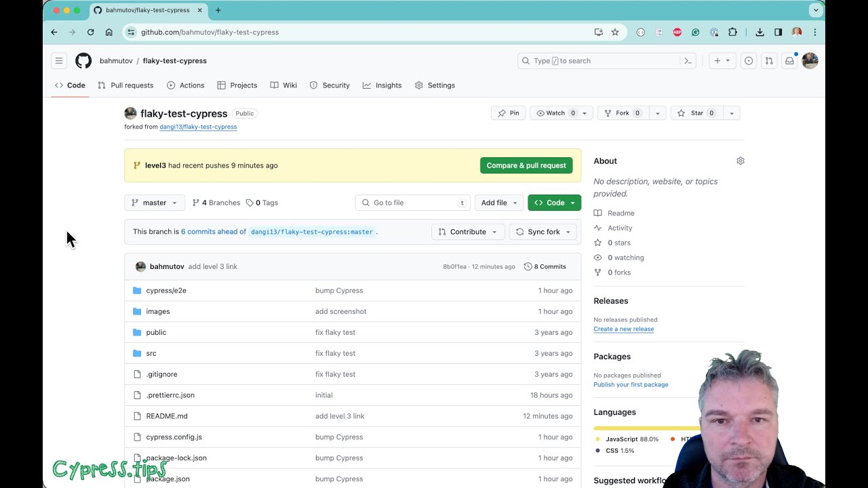This screenshot has height=488, width=868.
Task: Open the src folder
Action: [151, 354]
